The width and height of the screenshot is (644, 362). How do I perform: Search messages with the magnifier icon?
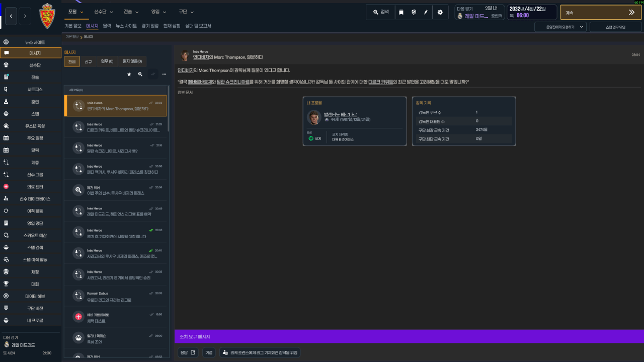point(140,74)
